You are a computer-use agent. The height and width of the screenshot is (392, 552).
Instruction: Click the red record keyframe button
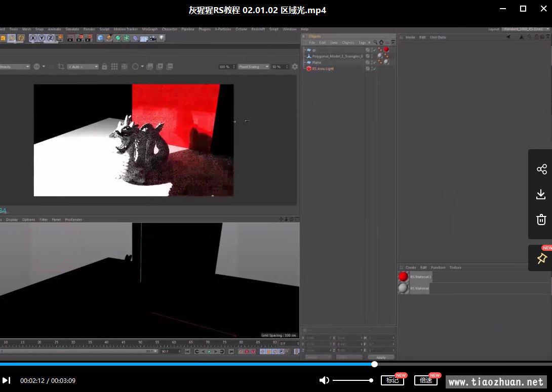tap(241, 352)
